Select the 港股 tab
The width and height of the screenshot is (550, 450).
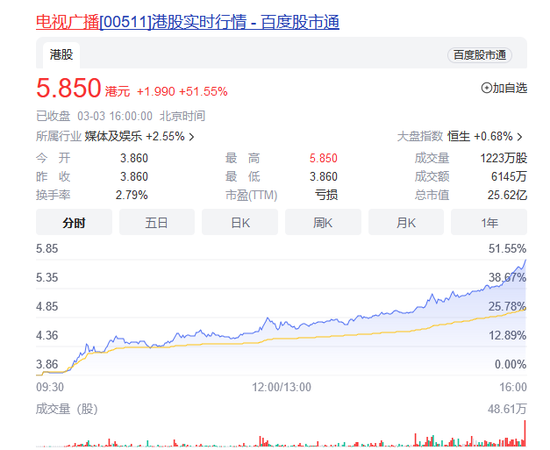pyautogui.click(x=61, y=55)
